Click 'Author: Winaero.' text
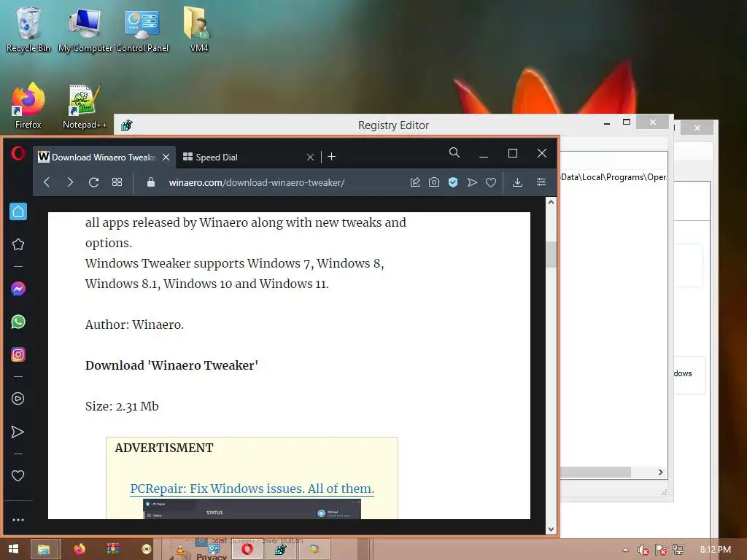 tap(134, 324)
